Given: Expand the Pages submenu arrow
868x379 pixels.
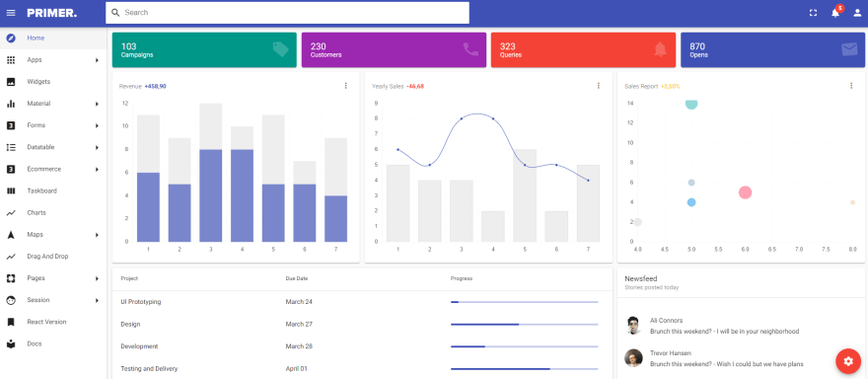Looking at the screenshot, I should pos(97,278).
